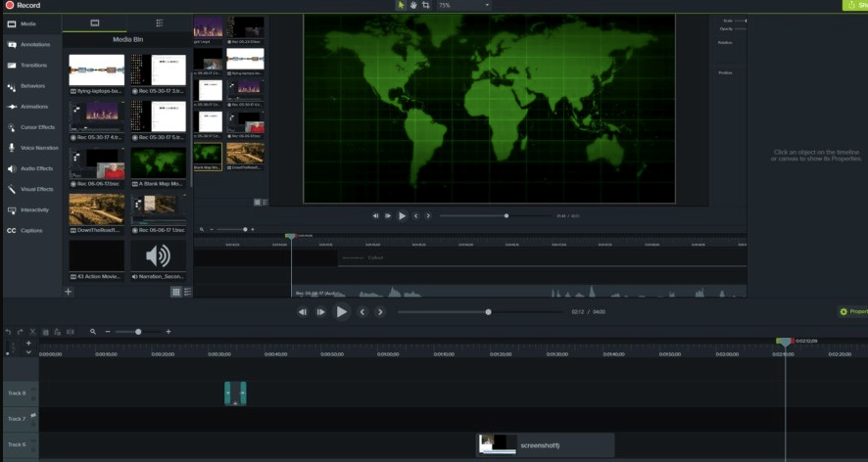Select the Narration_Second audio clip thumbnail
This screenshot has width=868, height=462.
157,255
